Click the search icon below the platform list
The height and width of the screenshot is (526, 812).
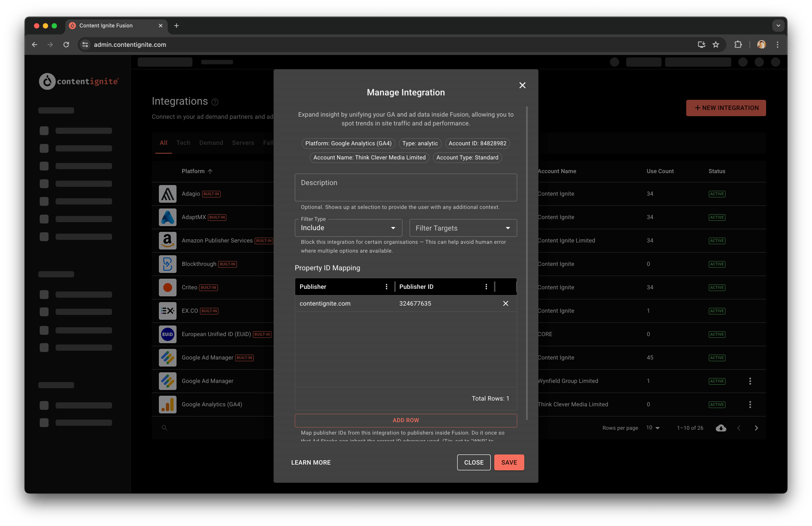click(164, 427)
